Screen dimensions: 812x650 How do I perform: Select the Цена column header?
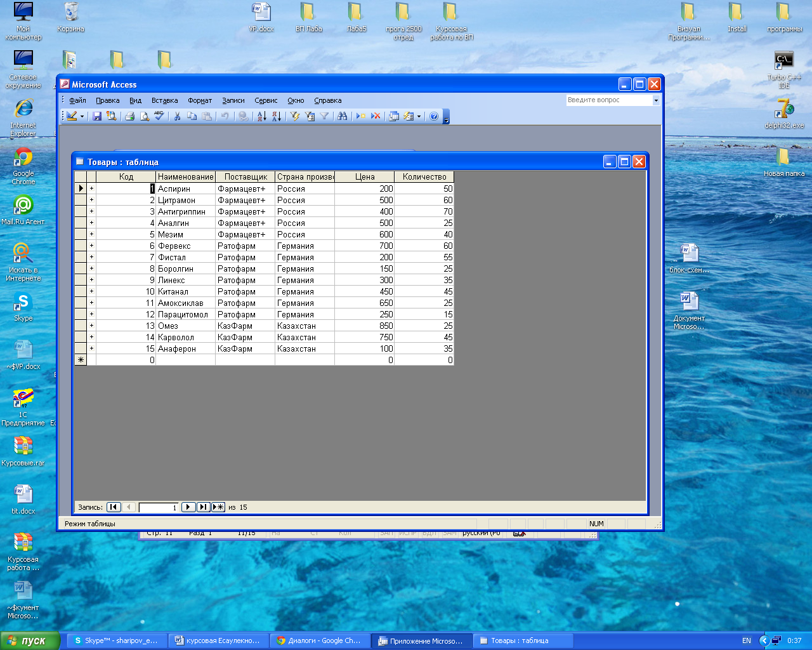365,177
